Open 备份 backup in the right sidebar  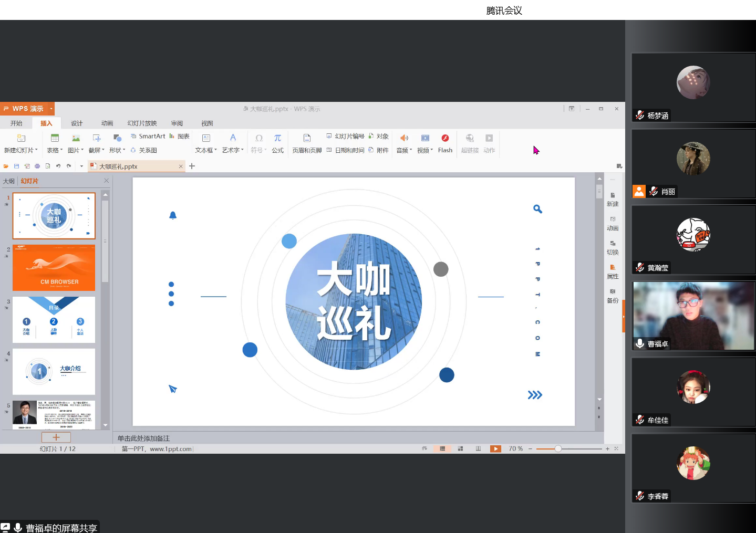pos(613,296)
